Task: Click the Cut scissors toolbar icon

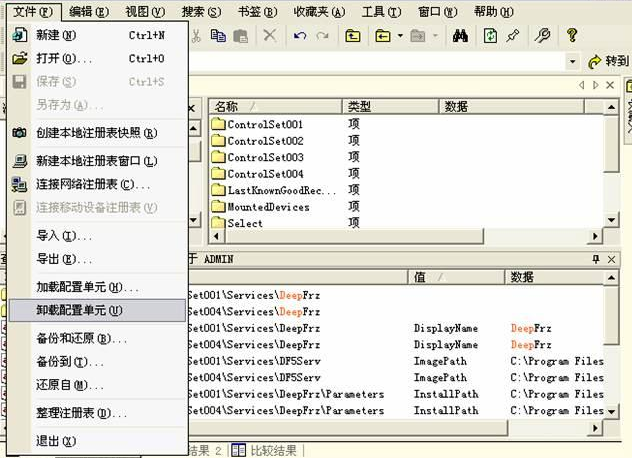Action: tap(196, 36)
